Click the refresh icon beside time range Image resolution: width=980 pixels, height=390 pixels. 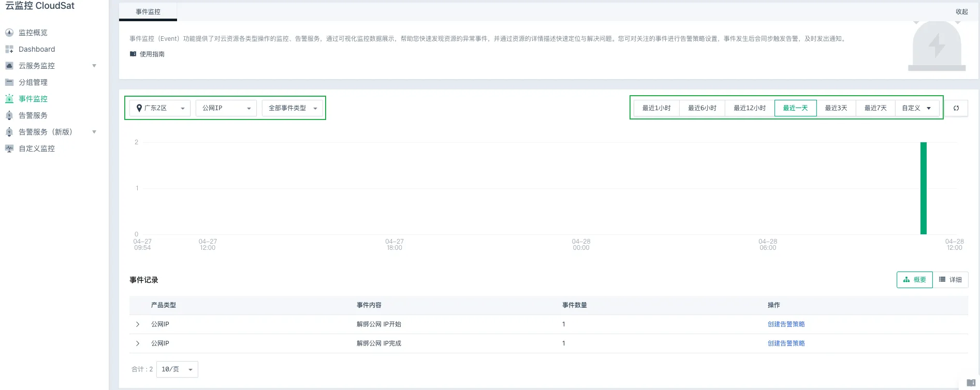pos(956,108)
